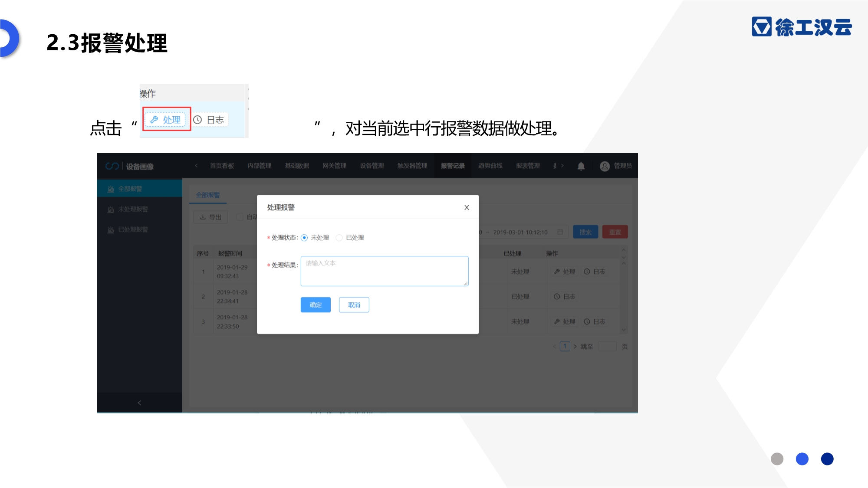The height and width of the screenshot is (488, 868).
Task: Click the 处理结果 text area
Action: click(385, 271)
